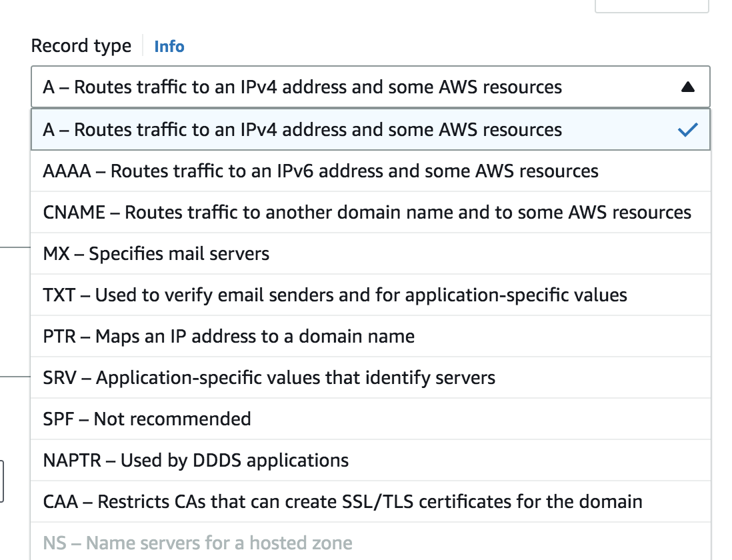This screenshot has height=560, width=732.
Task: Select the A IPv4 address record option
Action: pos(371,130)
